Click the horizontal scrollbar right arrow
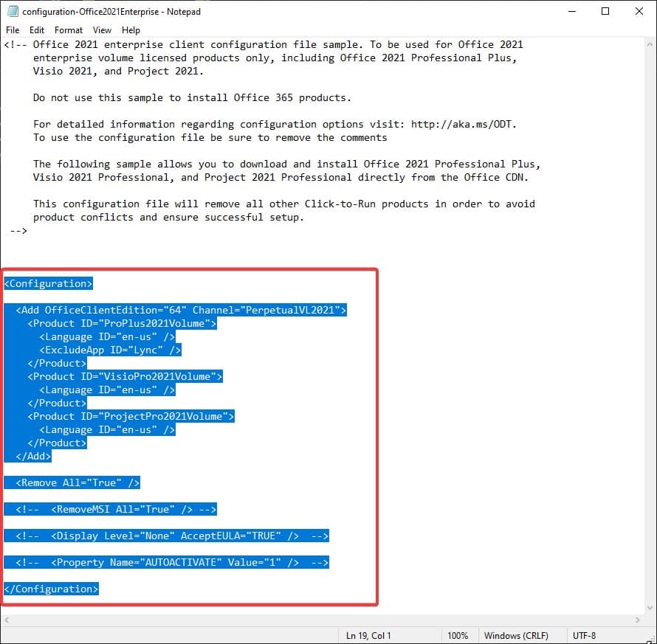 pos(638,620)
